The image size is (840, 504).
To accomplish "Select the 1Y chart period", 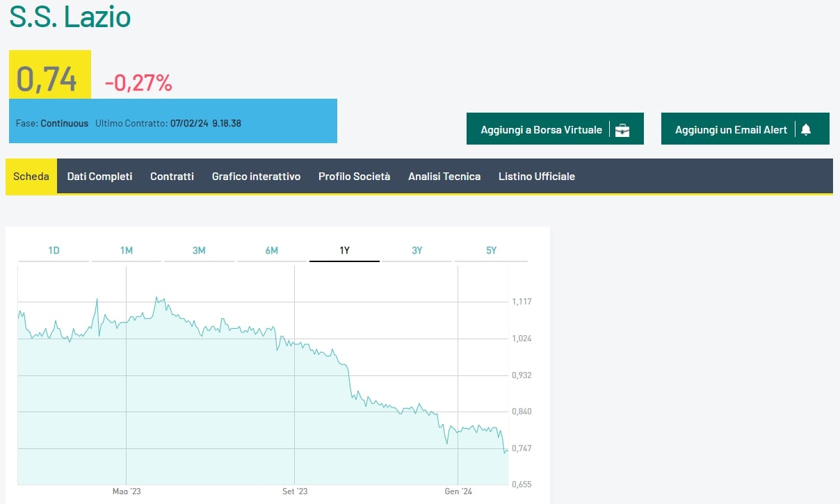I will [x=344, y=250].
